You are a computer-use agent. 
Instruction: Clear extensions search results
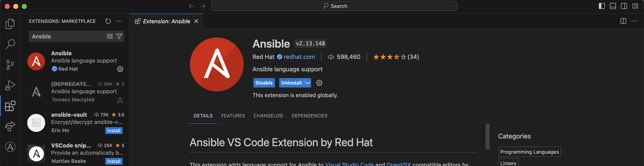pyautogui.click(x=110, y=36)
